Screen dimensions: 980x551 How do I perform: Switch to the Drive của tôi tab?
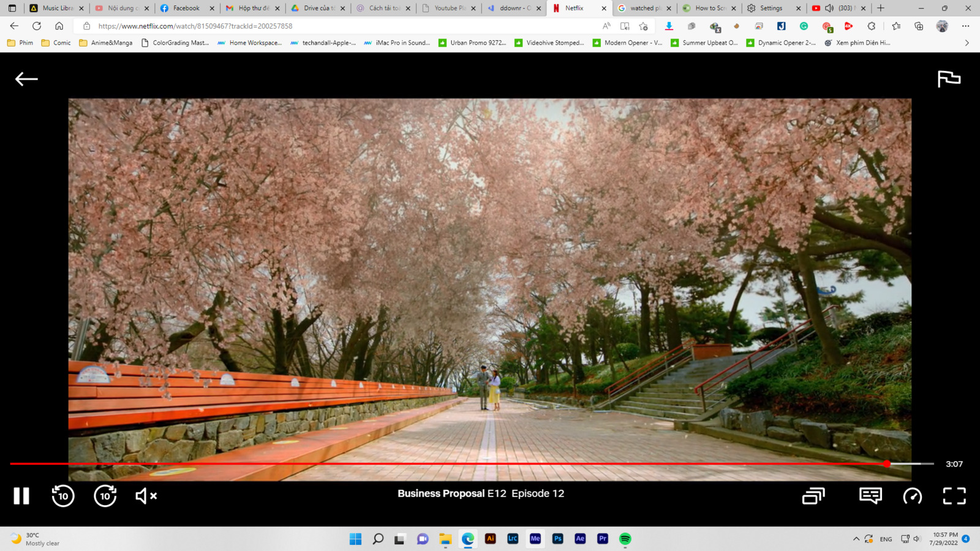tap(318, 8)
